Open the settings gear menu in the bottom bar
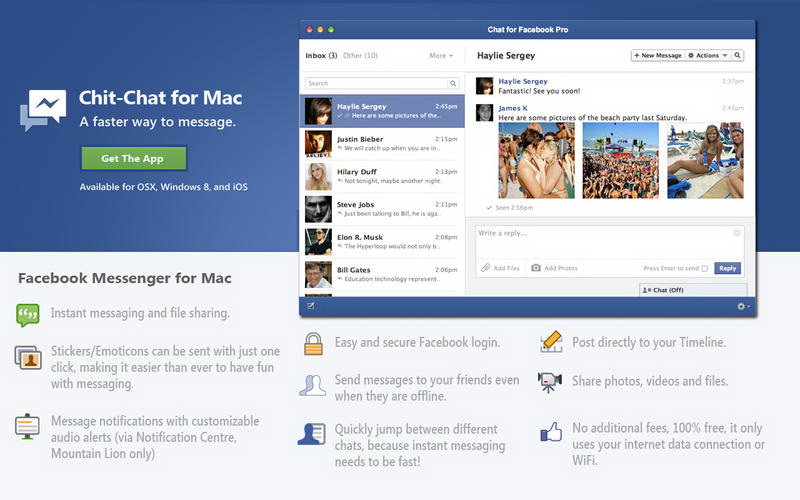The width and height of the screenshot is (800, 500). click(x=742, y=306)
